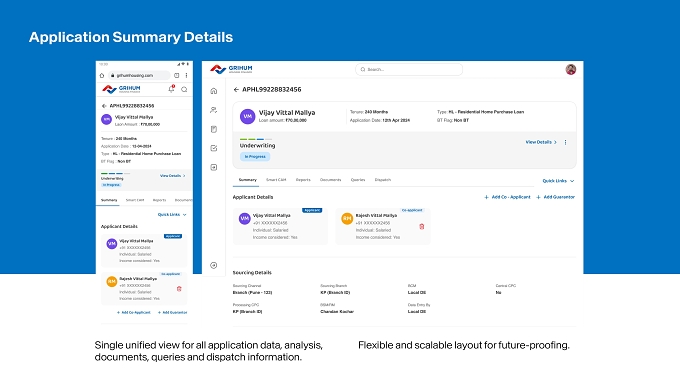Click desktop Sourcing Details heading
This screenshot has width=680, height=383.
(x=252, y=273)
